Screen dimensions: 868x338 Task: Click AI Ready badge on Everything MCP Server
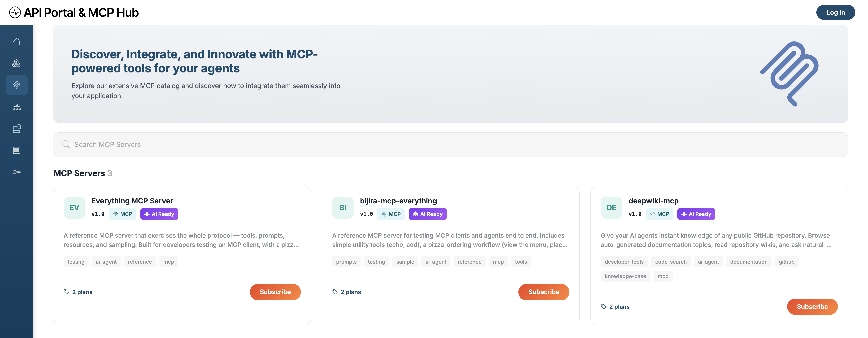point(159,214)
